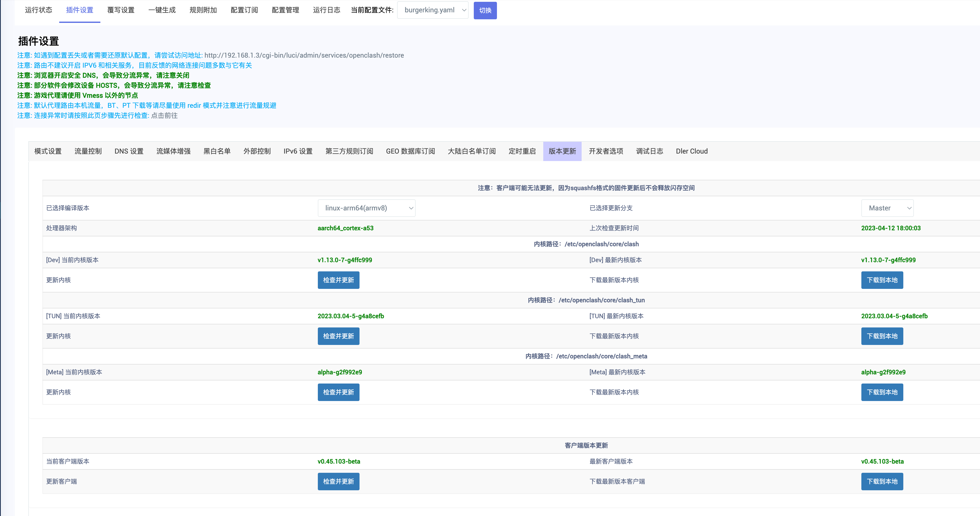Open the Master update branch dropdown

887,208
